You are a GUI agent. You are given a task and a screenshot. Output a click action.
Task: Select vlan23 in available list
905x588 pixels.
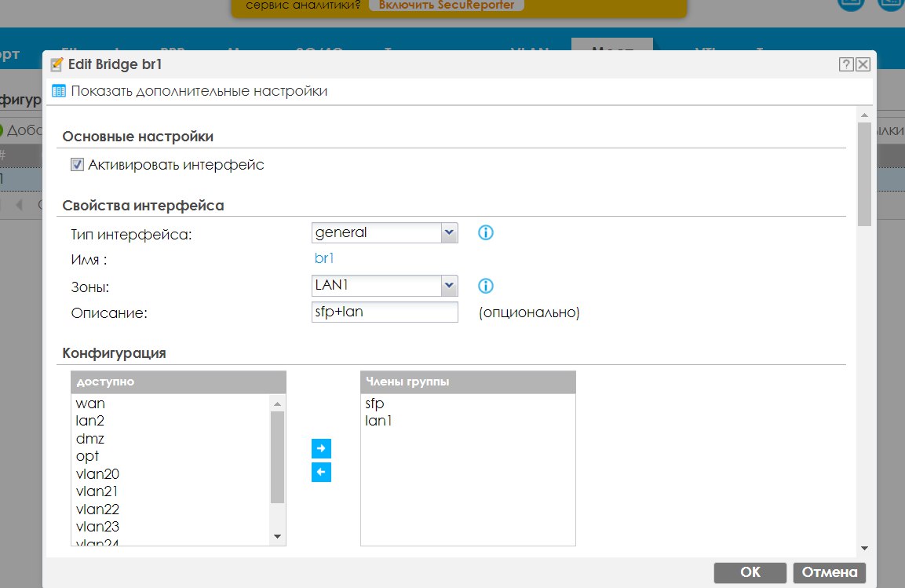coord(97,526)
